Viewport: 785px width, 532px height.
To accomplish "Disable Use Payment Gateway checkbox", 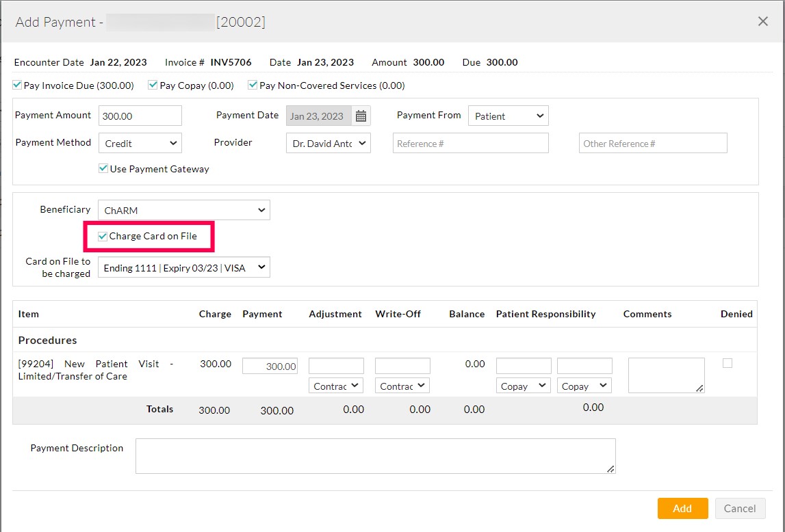I will pyautogui.click(x=103, y=169).
